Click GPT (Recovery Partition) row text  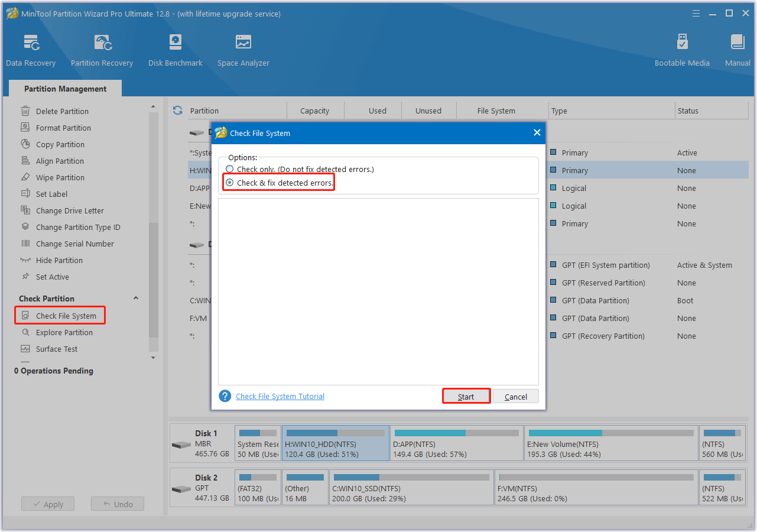click(603, 336)
